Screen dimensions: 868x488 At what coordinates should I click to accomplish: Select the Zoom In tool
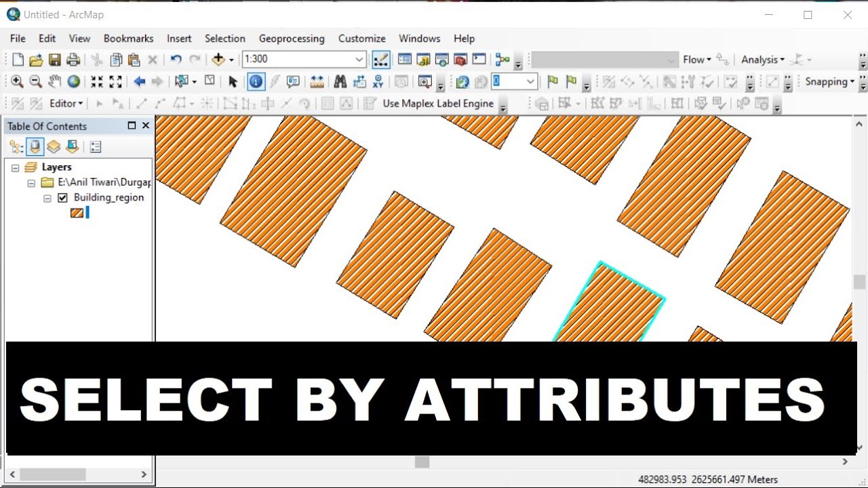(17, 82)
